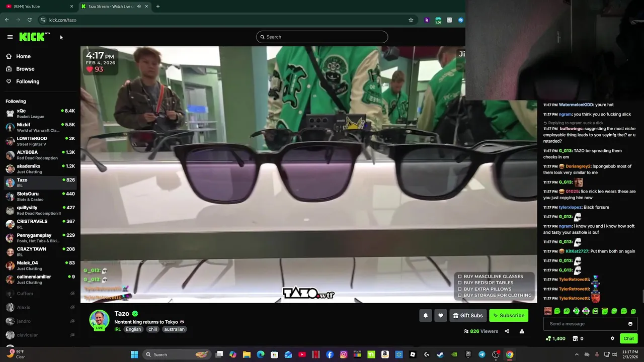Image resolution: width=644 pixels, height=362 pixels.
Task: Click the IRL category link under the title
Action: coord(117,329)
